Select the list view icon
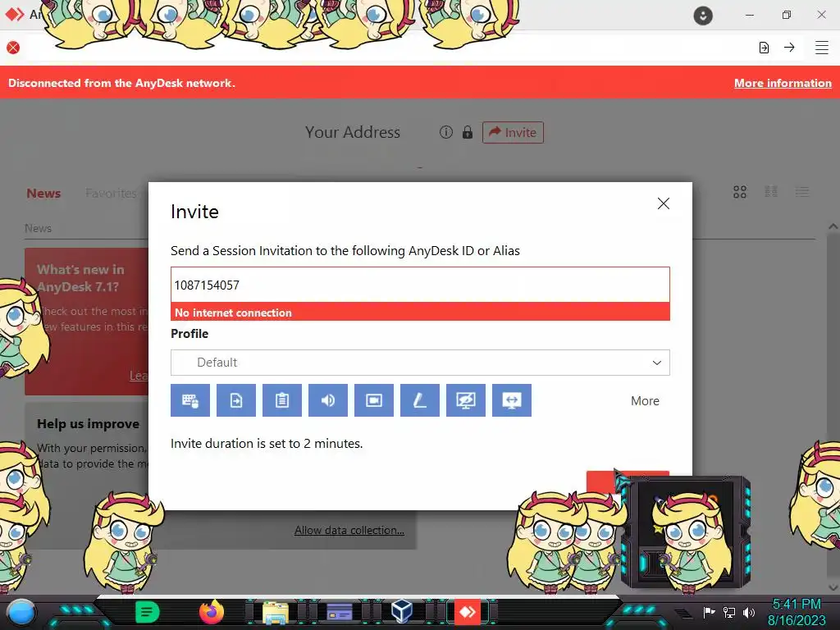Image resolution: width=840 pixels, height=630 pixels. coord(802,192)
